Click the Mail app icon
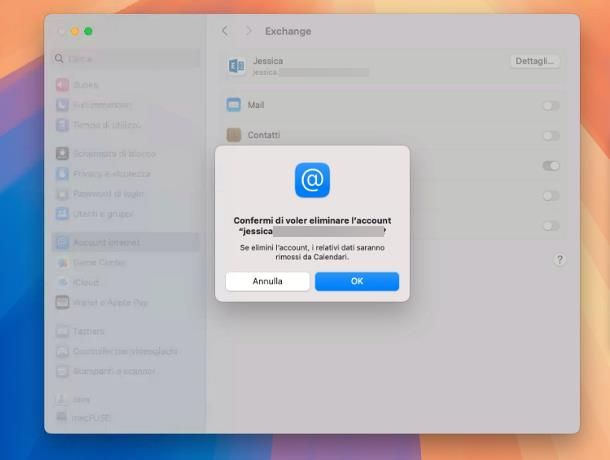Viewport: 610px width, 460px height. click(x=233, y=105)
